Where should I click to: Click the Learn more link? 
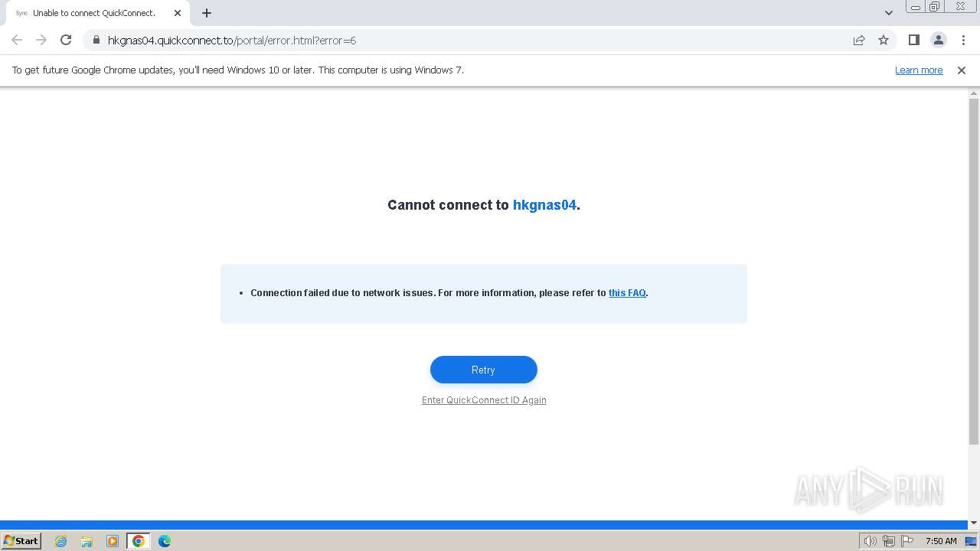click(919, 70)
